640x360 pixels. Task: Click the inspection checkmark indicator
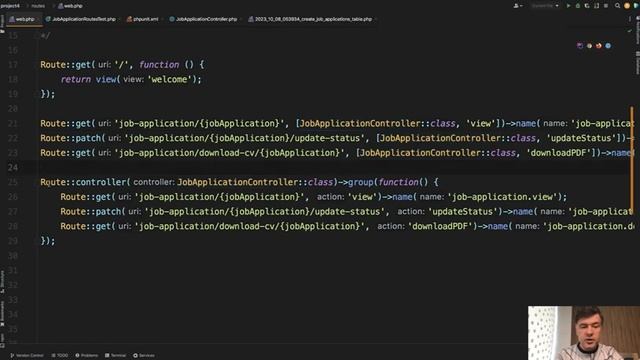(629, 31)
